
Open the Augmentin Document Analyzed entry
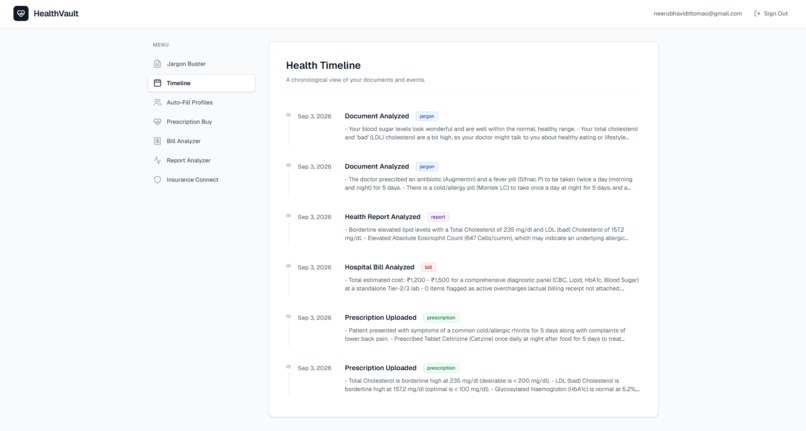tap(377, 167)
